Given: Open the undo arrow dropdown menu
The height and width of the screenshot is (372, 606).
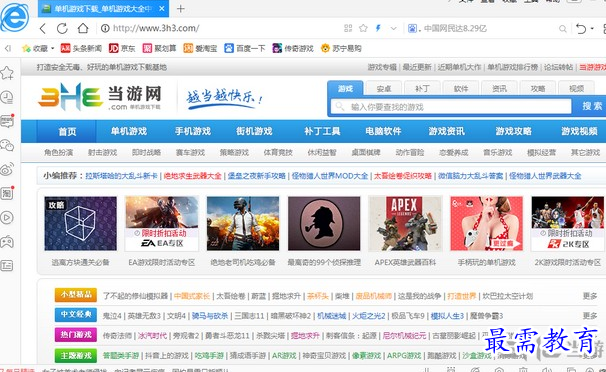Looking at the screenshot, I should [x=592, y=28].
